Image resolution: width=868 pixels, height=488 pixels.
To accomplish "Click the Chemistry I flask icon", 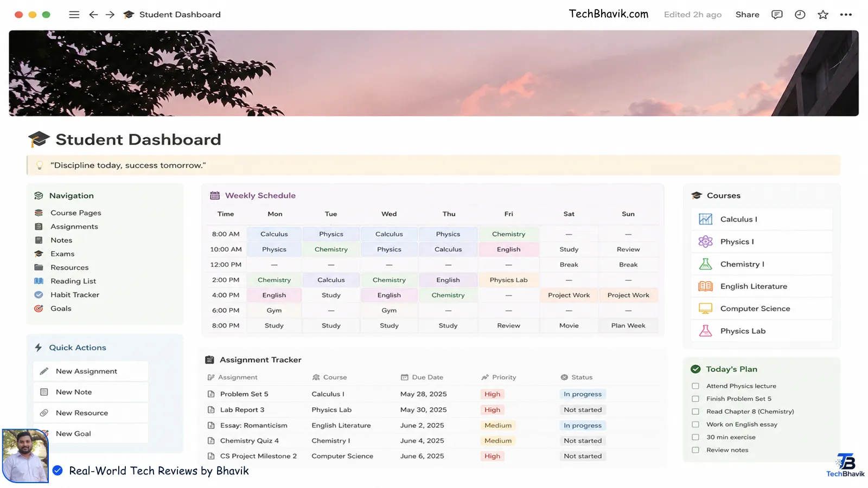I will tap(705, 264).
